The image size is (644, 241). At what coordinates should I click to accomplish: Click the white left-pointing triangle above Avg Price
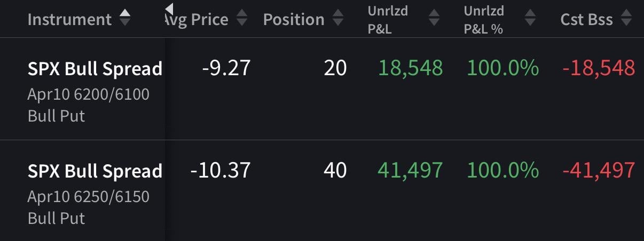169,9
